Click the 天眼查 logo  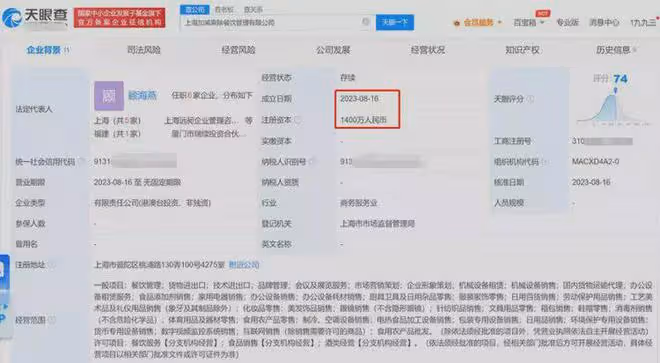click(35, 17)
